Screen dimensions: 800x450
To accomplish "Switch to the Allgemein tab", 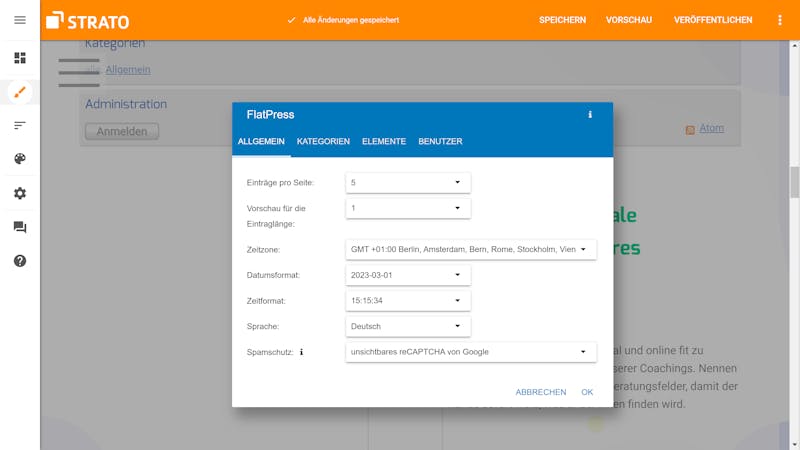I will click(x=261, y=141).
